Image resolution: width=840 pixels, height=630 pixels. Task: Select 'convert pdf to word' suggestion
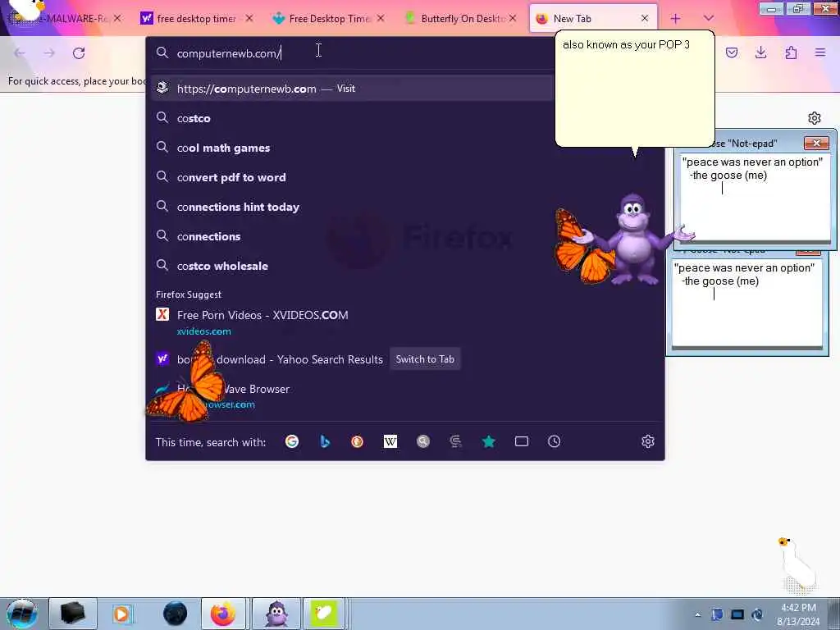[231, 177]
